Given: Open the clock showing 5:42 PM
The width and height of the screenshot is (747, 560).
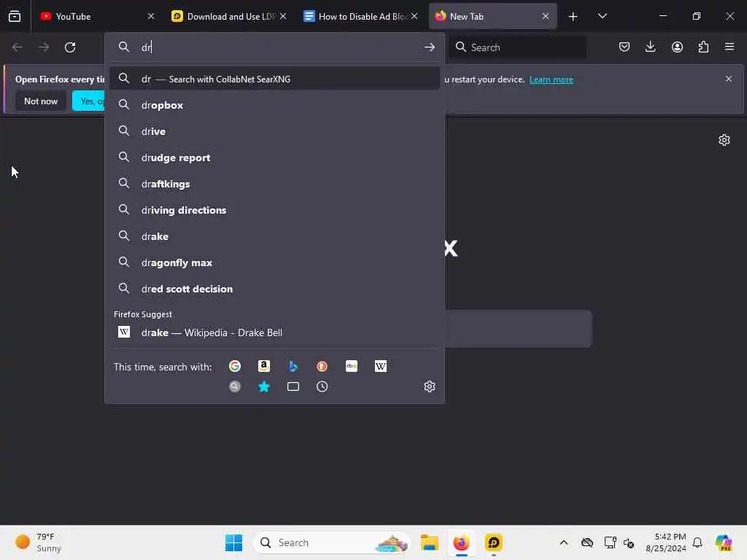Looking at the screenshot, I should click(665, 542).
